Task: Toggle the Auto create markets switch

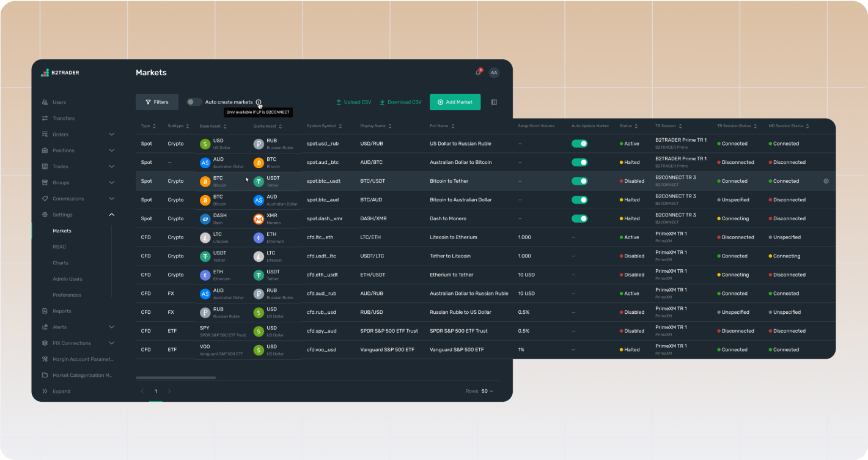Action: pos(194,102)
